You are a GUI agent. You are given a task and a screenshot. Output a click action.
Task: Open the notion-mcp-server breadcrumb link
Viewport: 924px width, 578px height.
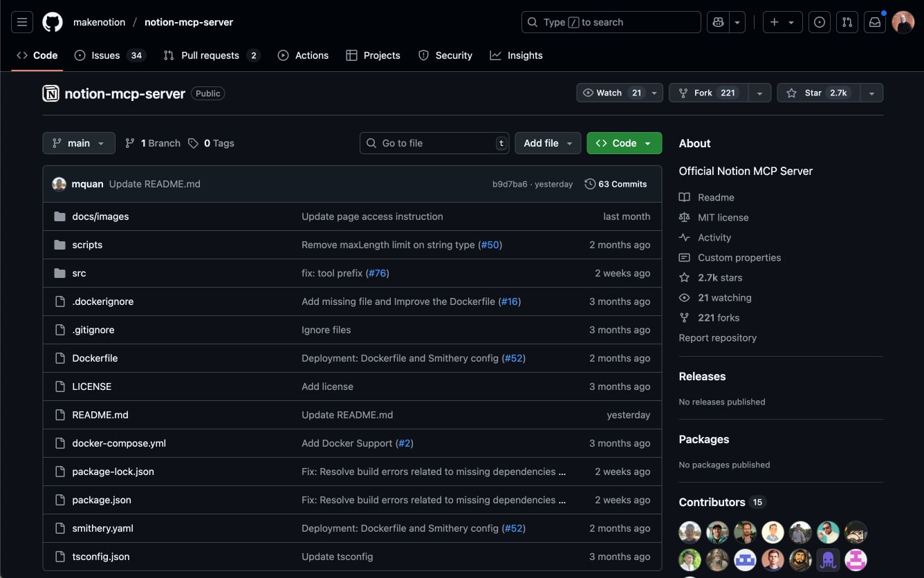point(189,22)
